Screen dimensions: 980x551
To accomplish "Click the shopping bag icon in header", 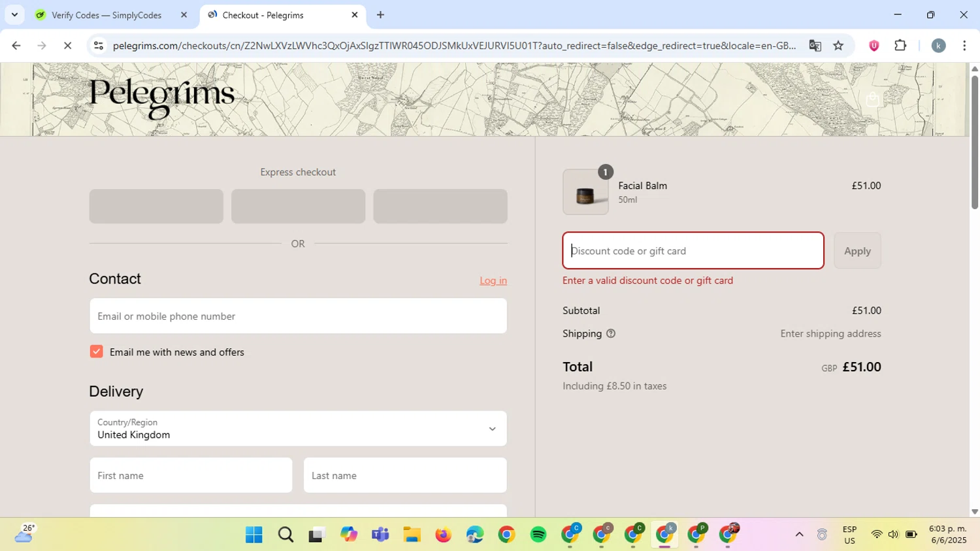I will 872,99.
